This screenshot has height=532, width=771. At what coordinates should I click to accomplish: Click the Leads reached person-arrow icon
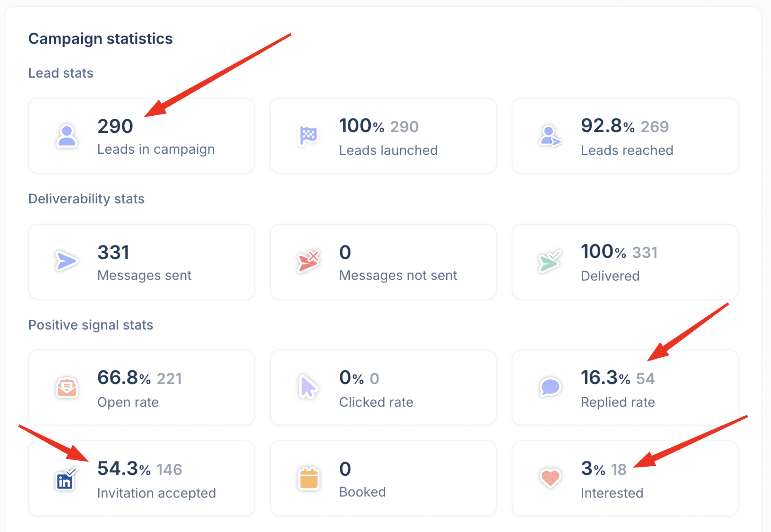pos(550,136)
